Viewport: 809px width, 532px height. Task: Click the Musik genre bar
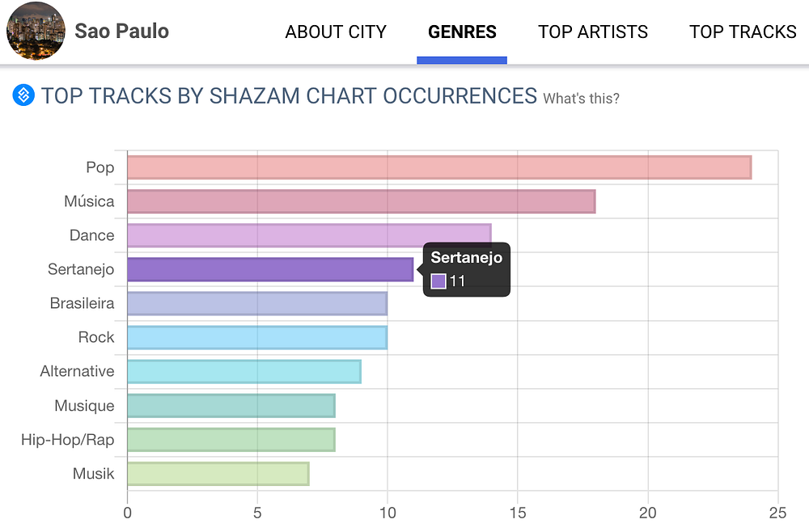[x=218, y=473]
